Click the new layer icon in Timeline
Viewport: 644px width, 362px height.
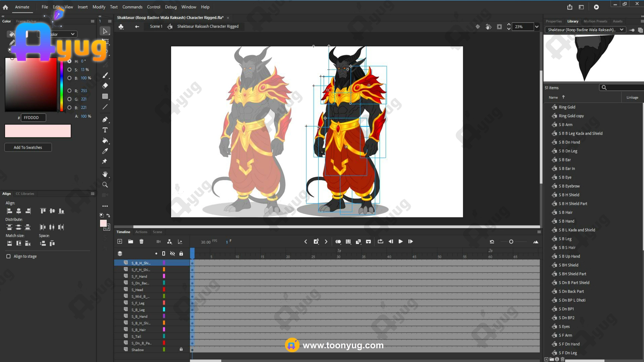pos(120,242)
